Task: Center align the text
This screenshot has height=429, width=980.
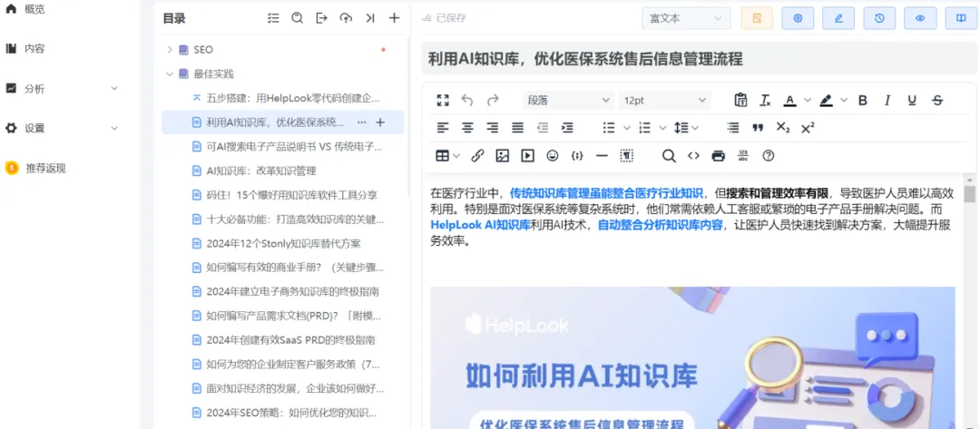Action: tap(467, 128)
